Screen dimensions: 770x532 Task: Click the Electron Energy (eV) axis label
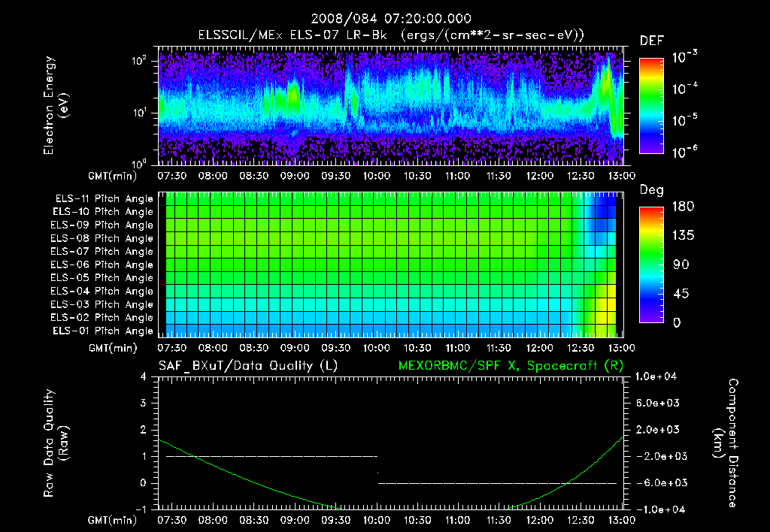pos(56,105)
